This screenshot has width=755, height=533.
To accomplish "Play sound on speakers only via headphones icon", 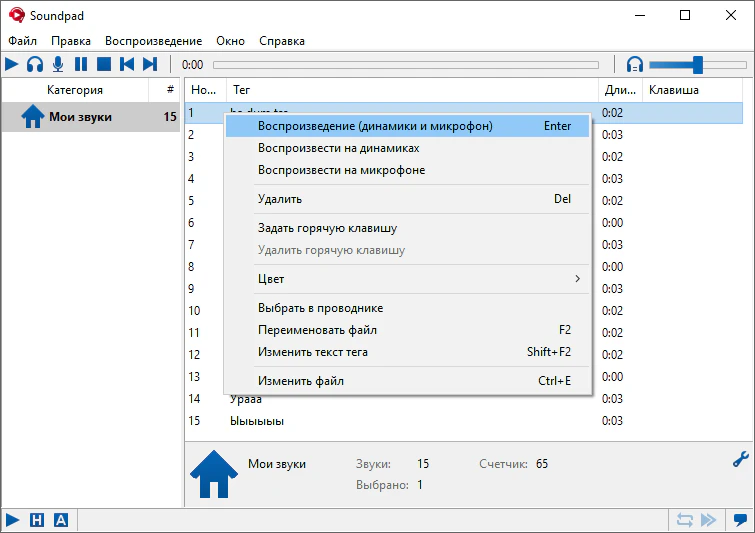I will (35, 64).
